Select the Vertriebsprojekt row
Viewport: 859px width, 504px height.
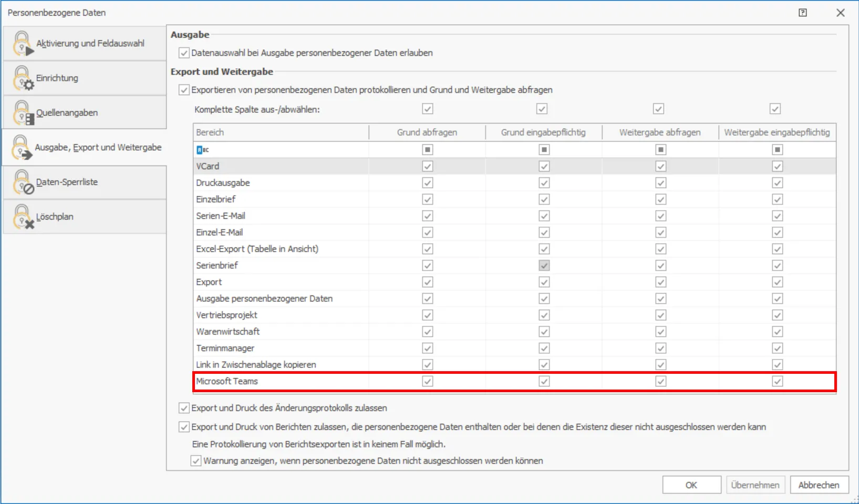514,315
